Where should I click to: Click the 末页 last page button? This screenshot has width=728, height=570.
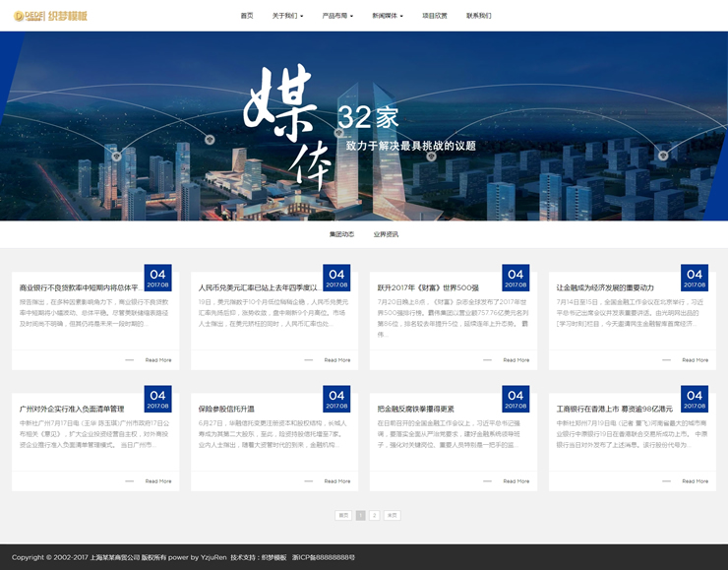pyautogui.click(x=392, y=515)
